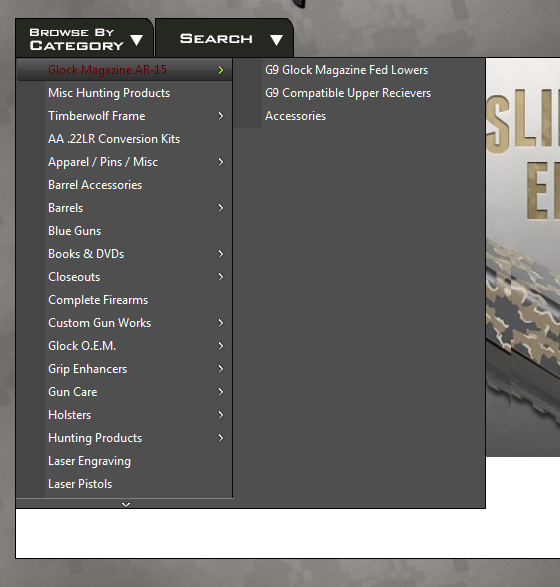Open Glock O.E.M. category
This screenshot has height=587, width=560.
[x=124, y=346]
